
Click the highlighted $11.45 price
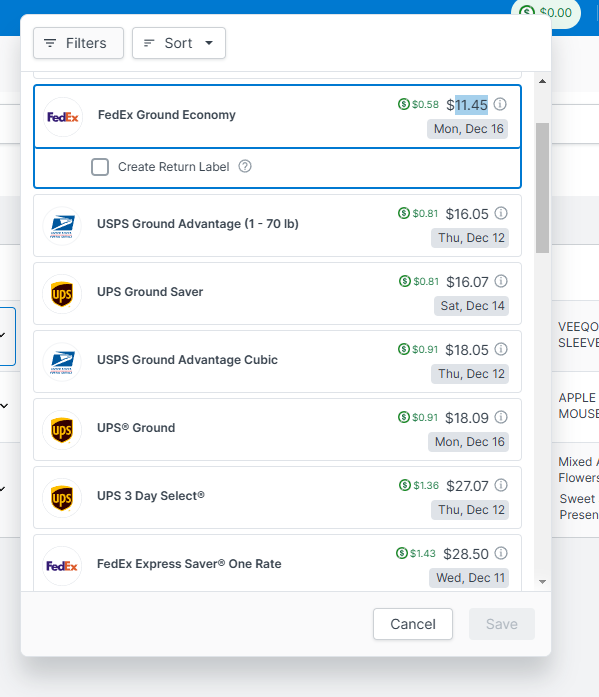[467, 105]
